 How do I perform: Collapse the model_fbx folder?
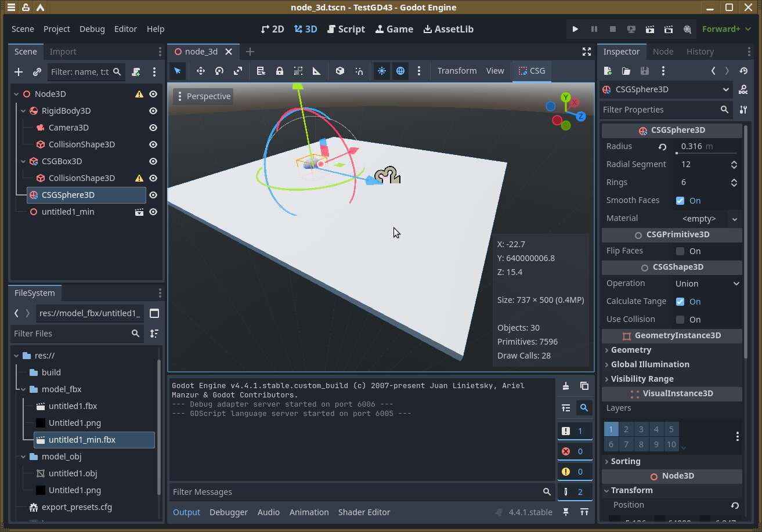[x=23, y=389]
